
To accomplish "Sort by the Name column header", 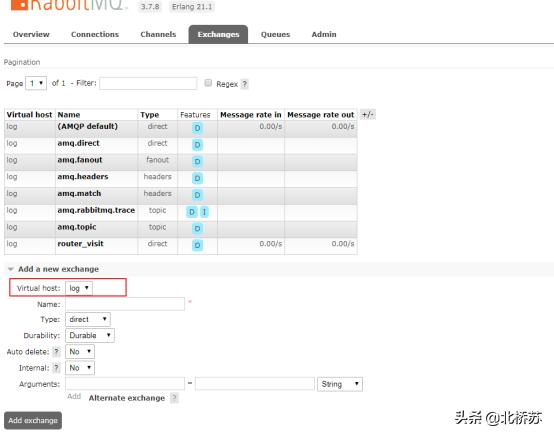I will (x=69, y=114).
